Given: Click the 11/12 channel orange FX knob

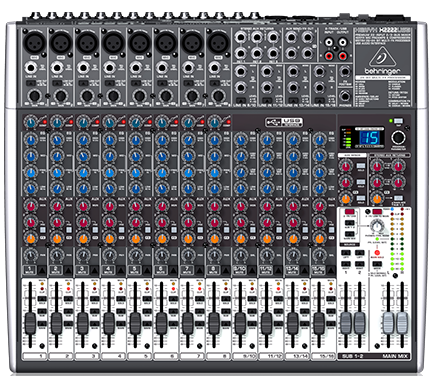Looking at the screenshot, I should point(267,239).
